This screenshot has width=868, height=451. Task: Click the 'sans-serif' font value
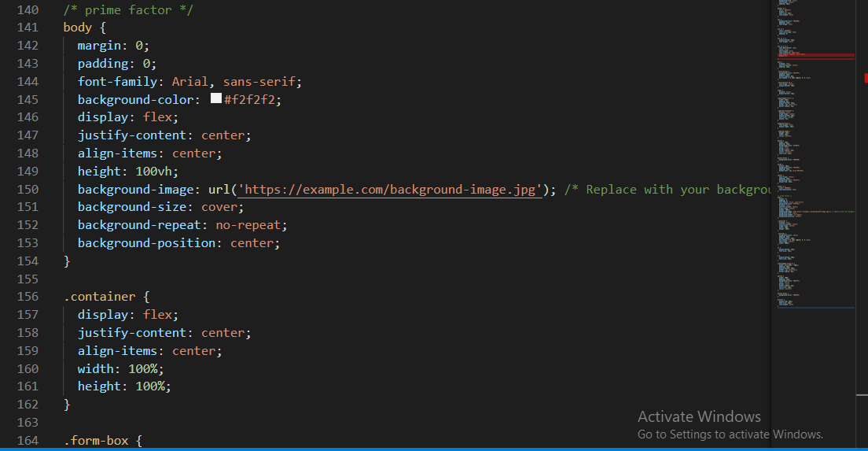pyautogui.click(x=259, y=81)
